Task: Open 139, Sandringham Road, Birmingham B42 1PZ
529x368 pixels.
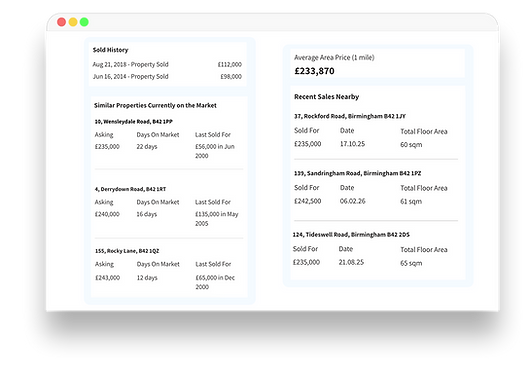Action: tap(358, 173)
